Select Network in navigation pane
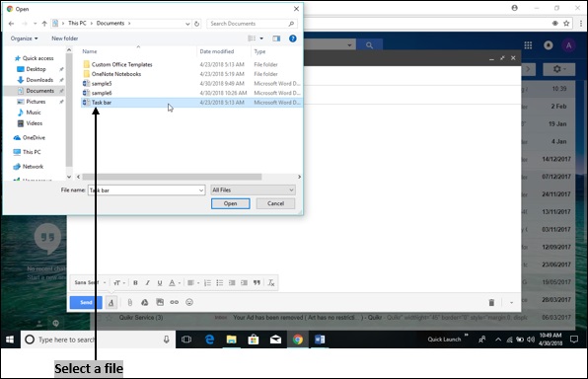 tap(29, 167)
